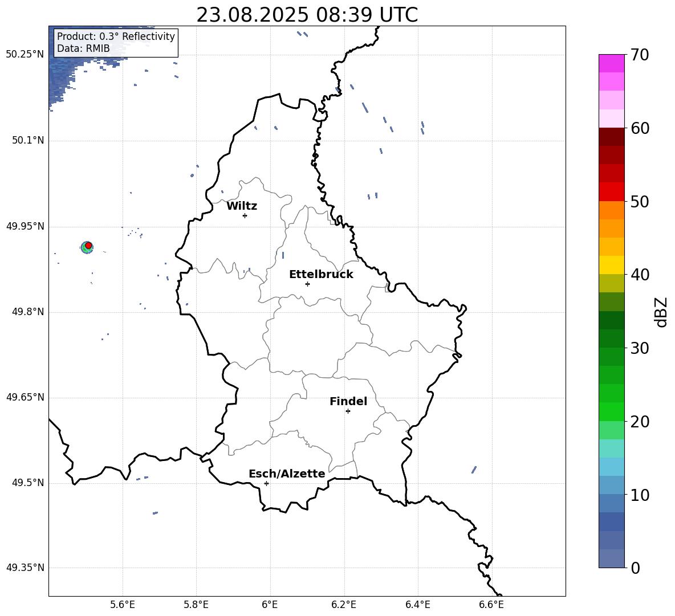
Task: Click the 20 dBZ colorbar tick label
Action: pyautogui.click(x=639, y=422)
